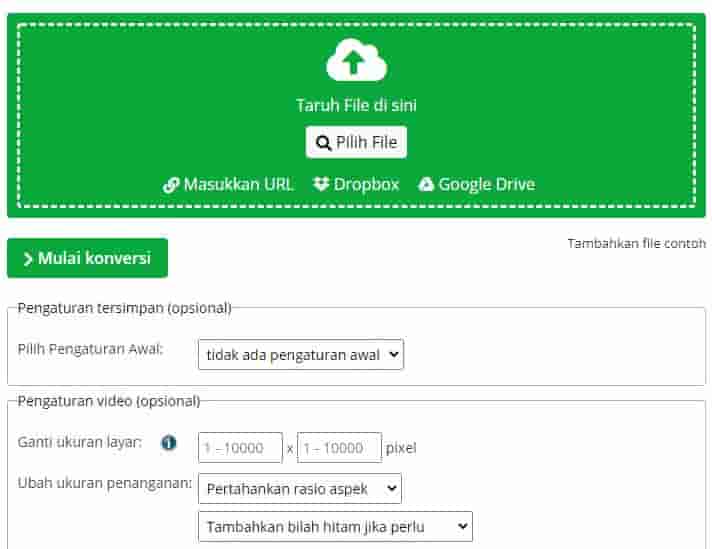Choose the Dropbox upload option

[356, 184]
